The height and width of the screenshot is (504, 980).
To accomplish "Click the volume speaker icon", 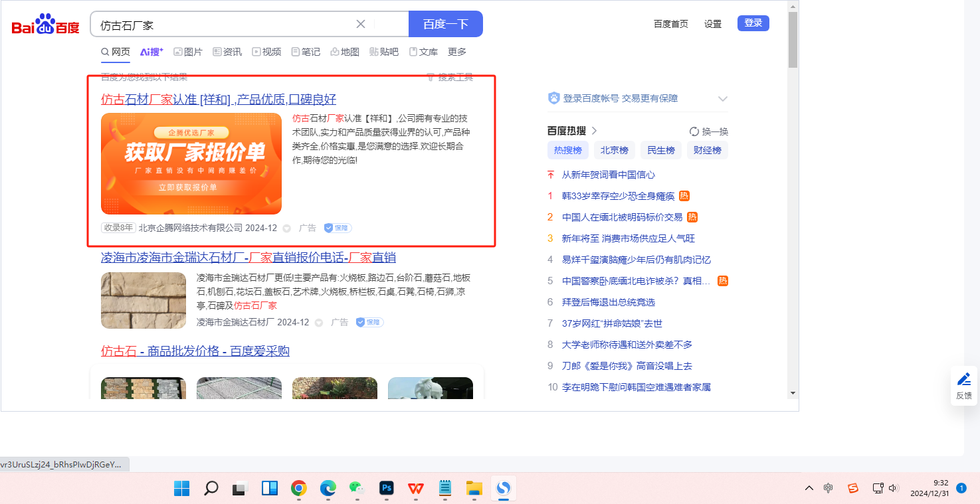I will (893, 488).
